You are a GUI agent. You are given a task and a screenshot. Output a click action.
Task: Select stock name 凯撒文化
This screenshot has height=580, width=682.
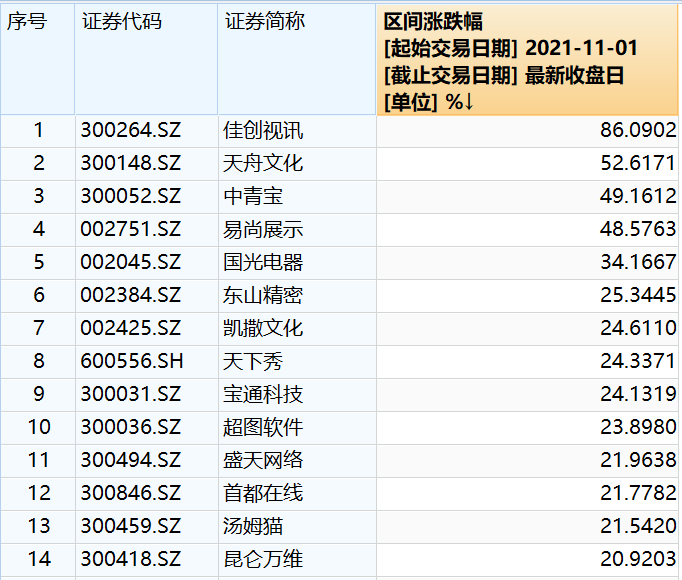click(x=263, y=328)
